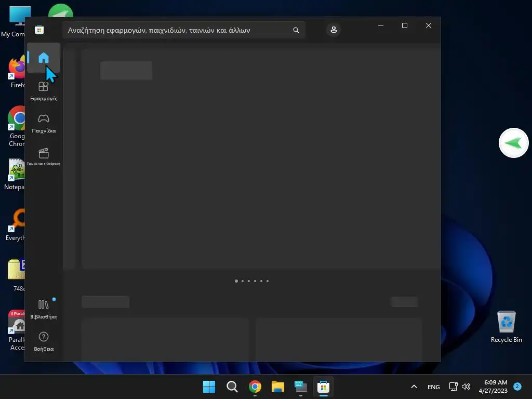Select the Everything search desktop shortcut
Image resolution: width=532 pixels, height=399 pixels.
pyautogui.click(x=16, y=225)
